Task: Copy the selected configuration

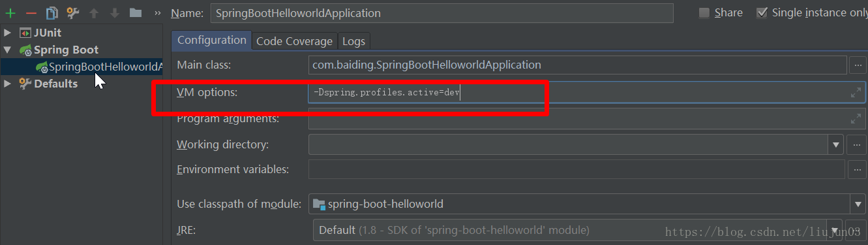Action: (x=52, y=13)
